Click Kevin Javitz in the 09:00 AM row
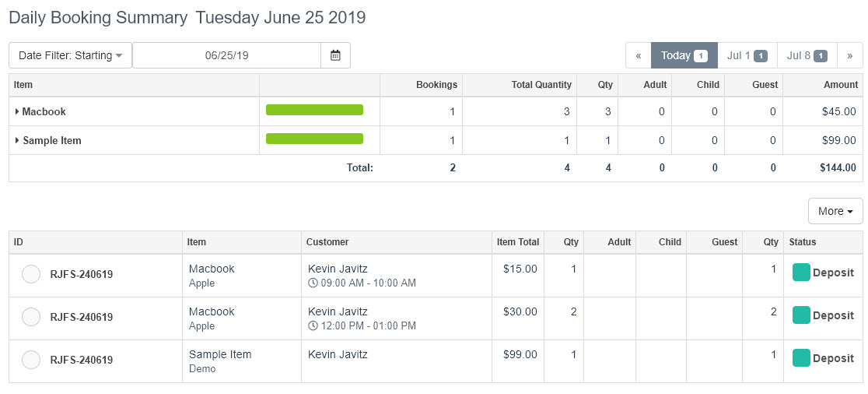The image size is (868, 394). click(338, 269)
